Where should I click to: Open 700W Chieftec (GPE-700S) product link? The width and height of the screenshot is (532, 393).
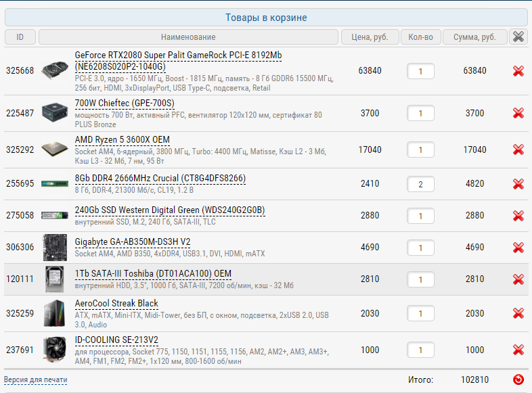pos(125,103)
